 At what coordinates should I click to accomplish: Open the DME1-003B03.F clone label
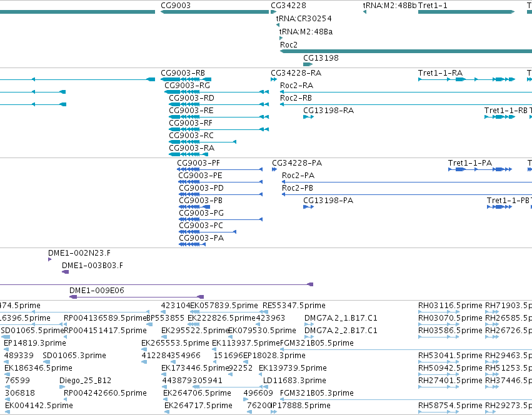tap(93, 266)
